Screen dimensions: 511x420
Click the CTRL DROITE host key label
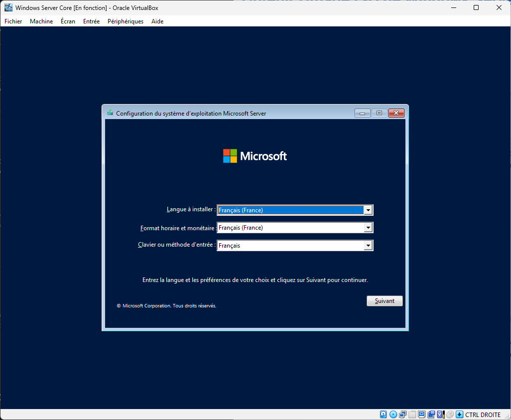pyautogui.click(x=482, y=414)
